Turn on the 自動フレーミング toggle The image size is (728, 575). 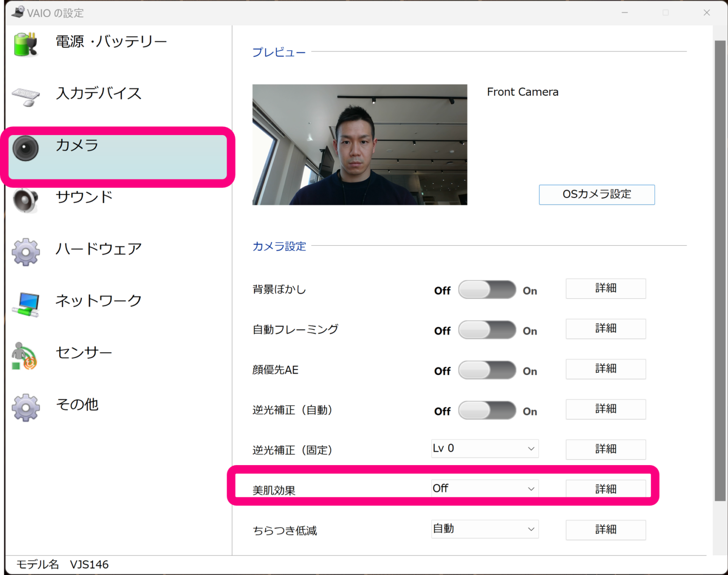487,330
